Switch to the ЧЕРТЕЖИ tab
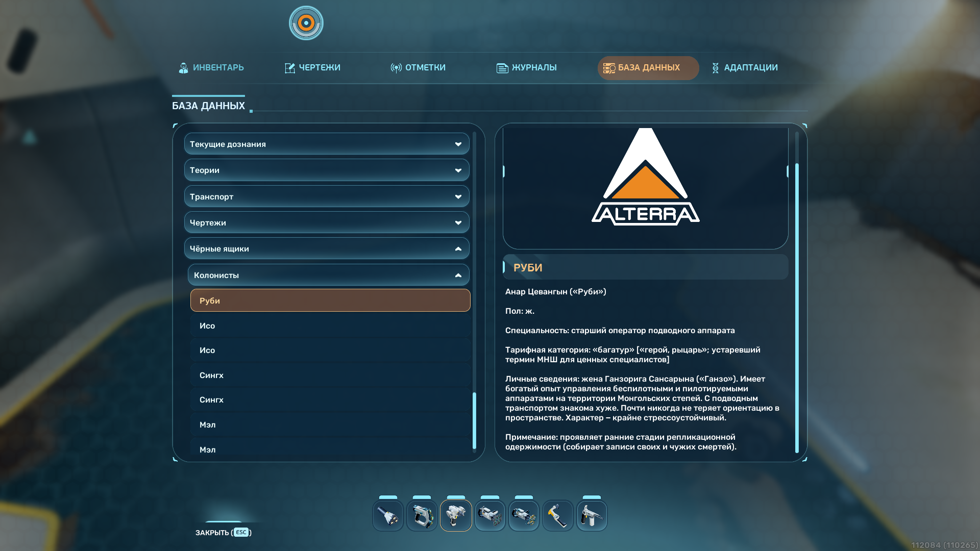Screen dimensions: 980x551 (x=312, y=68)
